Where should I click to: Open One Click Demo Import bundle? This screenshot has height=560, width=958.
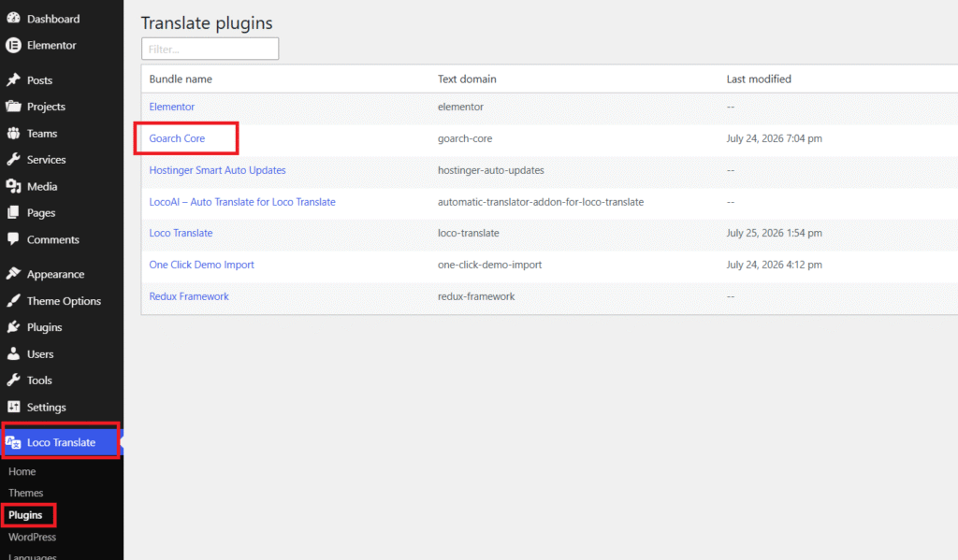tap(202, 265)
